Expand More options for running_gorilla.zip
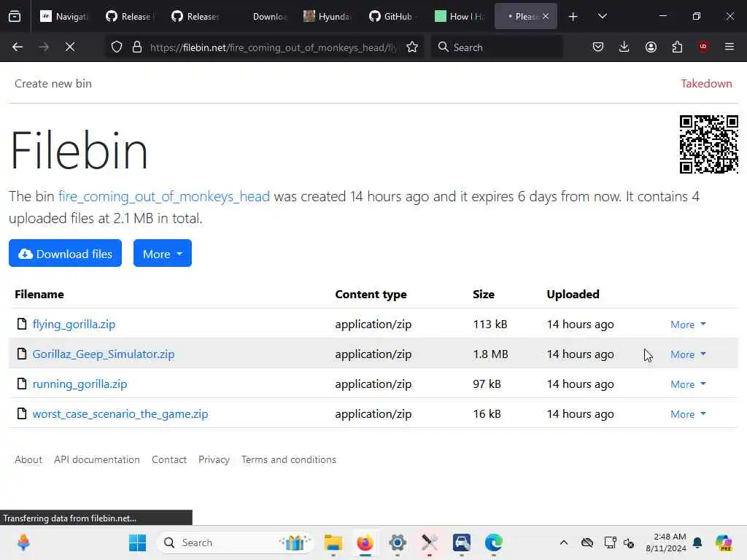 (x=688, y=384)
